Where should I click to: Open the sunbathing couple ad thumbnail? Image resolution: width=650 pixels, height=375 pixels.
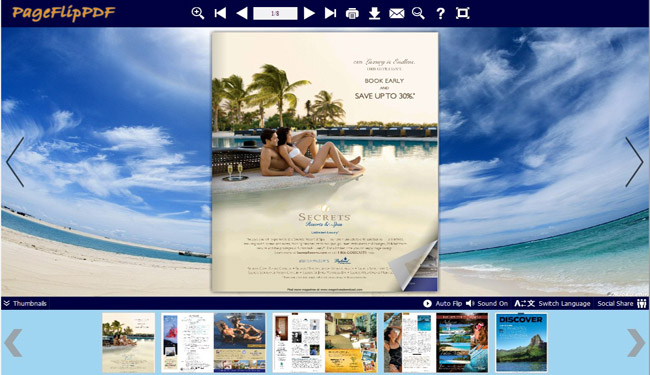(x=240, y=343)
